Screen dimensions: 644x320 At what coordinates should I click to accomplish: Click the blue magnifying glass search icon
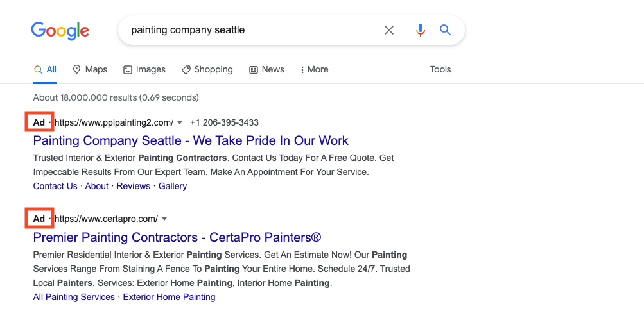click(445, 30)
